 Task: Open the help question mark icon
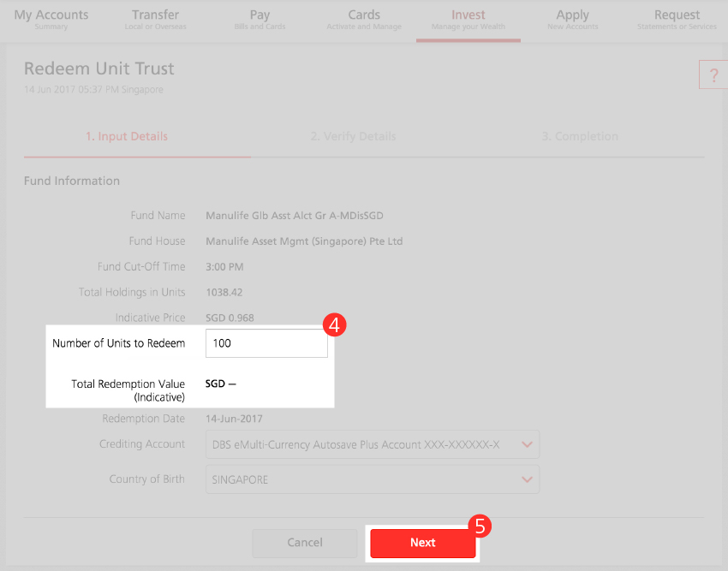(713, 74)
